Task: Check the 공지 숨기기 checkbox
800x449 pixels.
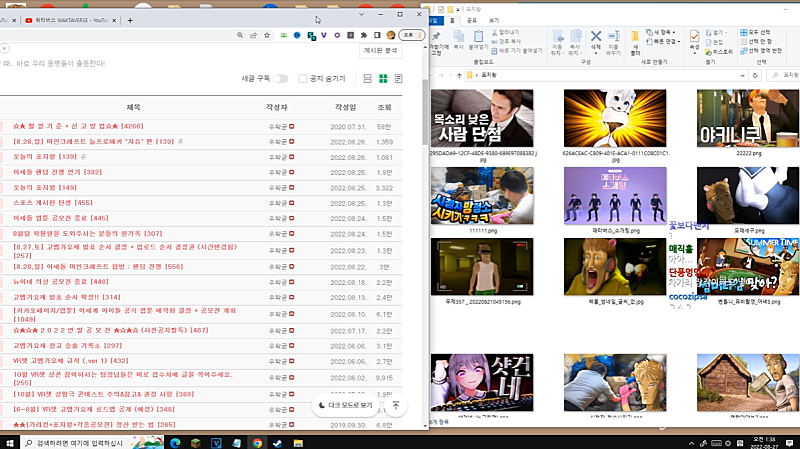Action: click(304, 79)
